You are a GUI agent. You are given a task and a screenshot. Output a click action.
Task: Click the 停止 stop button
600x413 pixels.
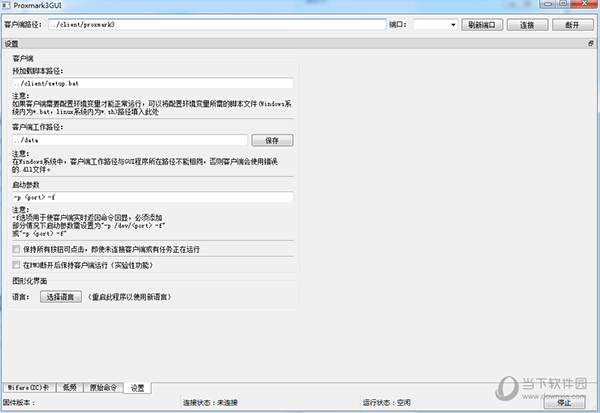(564, 403)
